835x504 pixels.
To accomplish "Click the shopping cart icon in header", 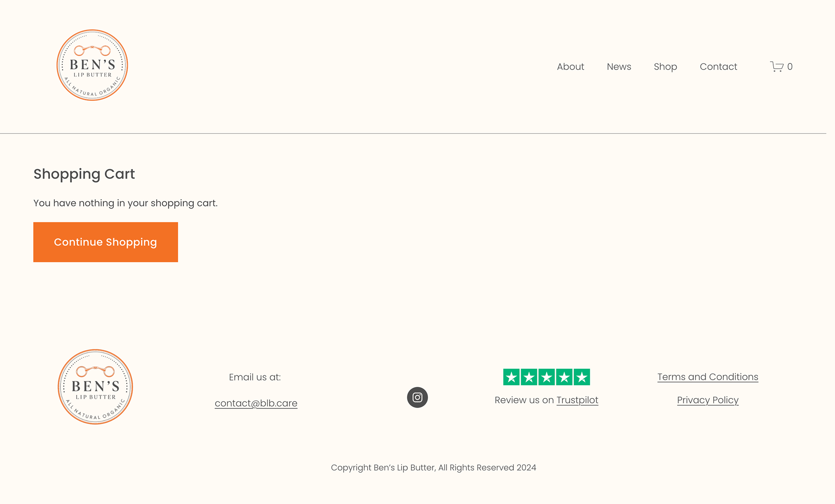I will coord(777,66).
